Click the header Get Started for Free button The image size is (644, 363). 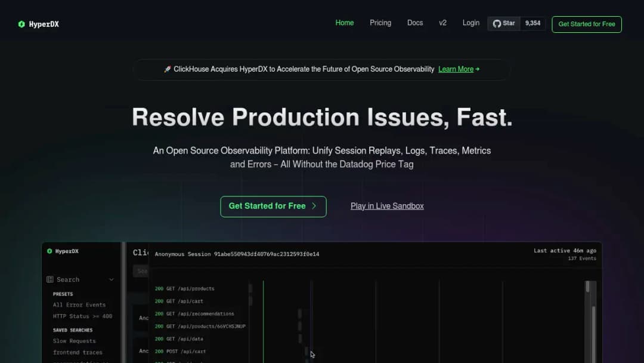[x=587, y=24]
